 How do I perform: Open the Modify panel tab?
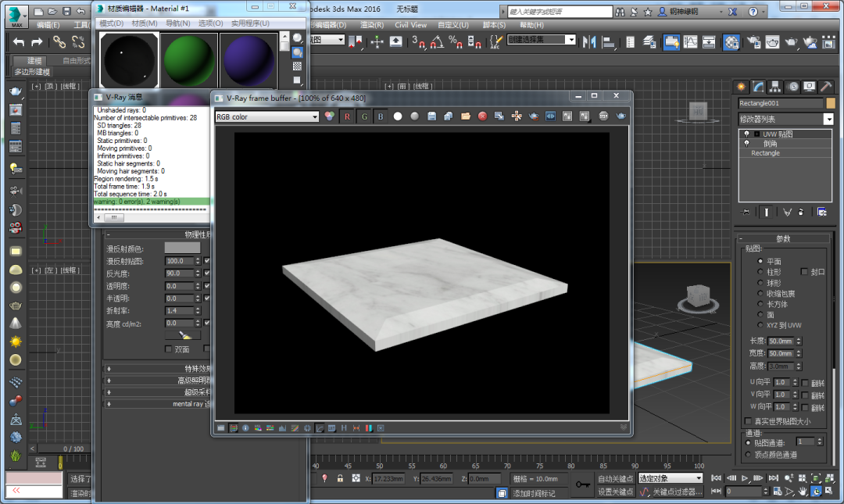(758, 87)
